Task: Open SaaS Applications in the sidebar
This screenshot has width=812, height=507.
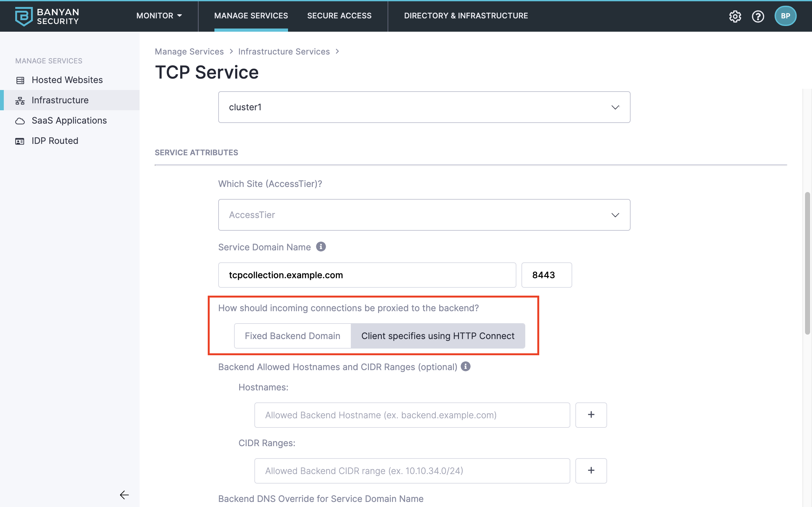Action: [x=69, y=120]
